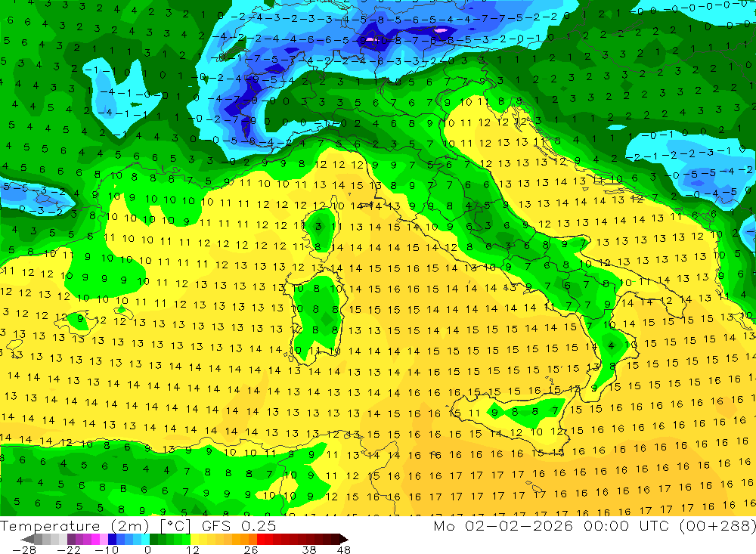Viewport: 756px width, 554px height.
Task: Click the dark right arrow of color bar
Action: pyautogui.click(x=344, y=539)
